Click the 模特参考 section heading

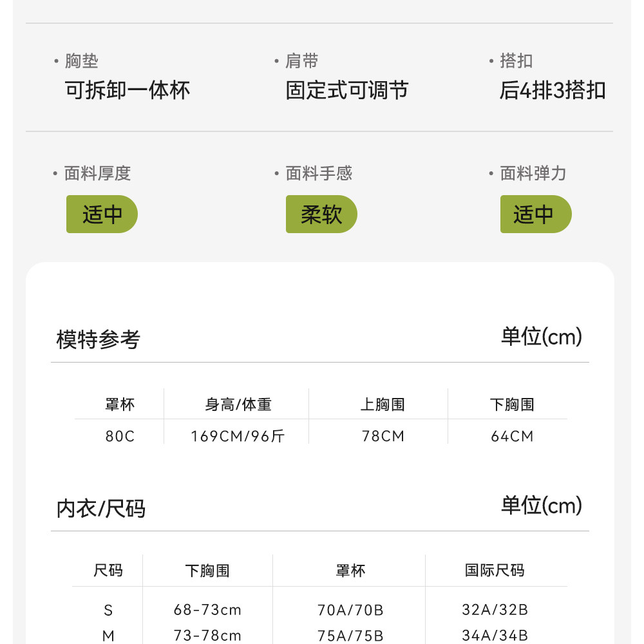tap(98, 339)
